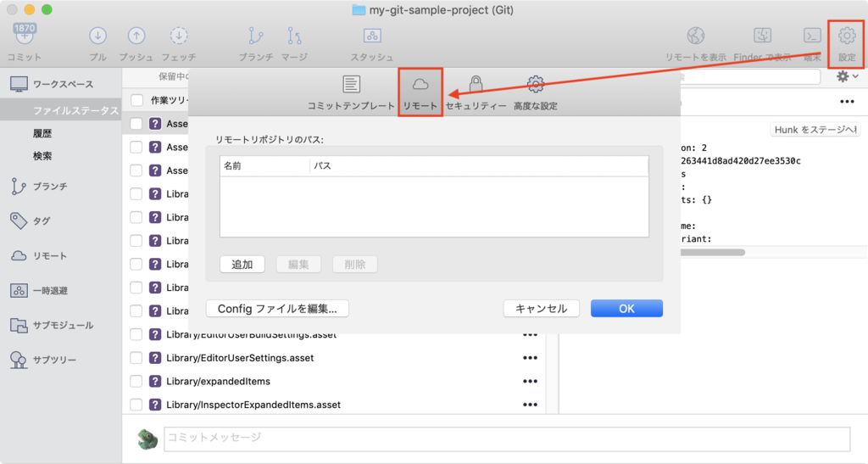Select the Library/InspectorExpandedItems.asset file row
This screenshot has height=464, width=868.
(x=334, y=405)
